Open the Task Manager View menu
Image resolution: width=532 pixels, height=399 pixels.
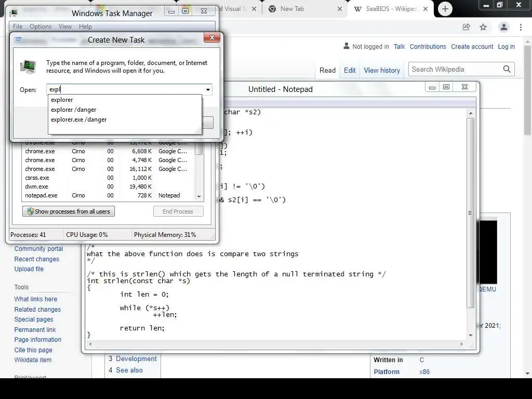coord(65,26)
